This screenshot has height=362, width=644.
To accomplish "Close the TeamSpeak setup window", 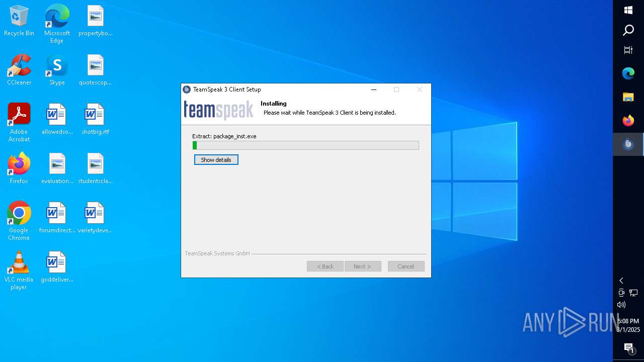I will (x=420, y=89).
